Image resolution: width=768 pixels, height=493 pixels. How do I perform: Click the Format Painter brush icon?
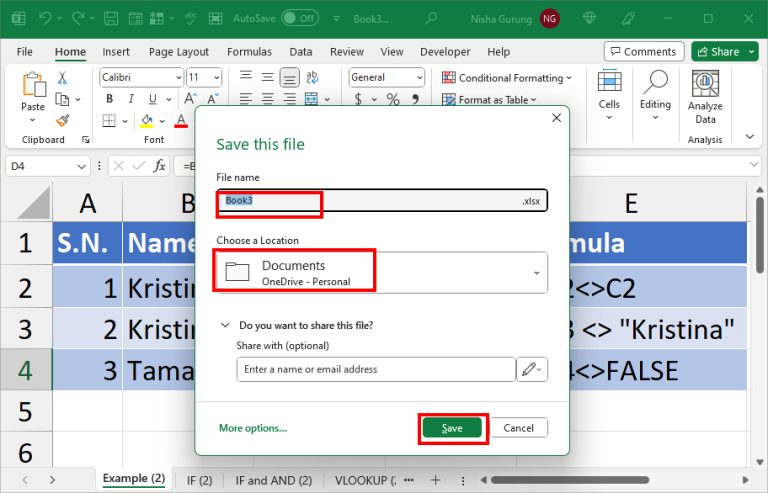pos(63,120)
